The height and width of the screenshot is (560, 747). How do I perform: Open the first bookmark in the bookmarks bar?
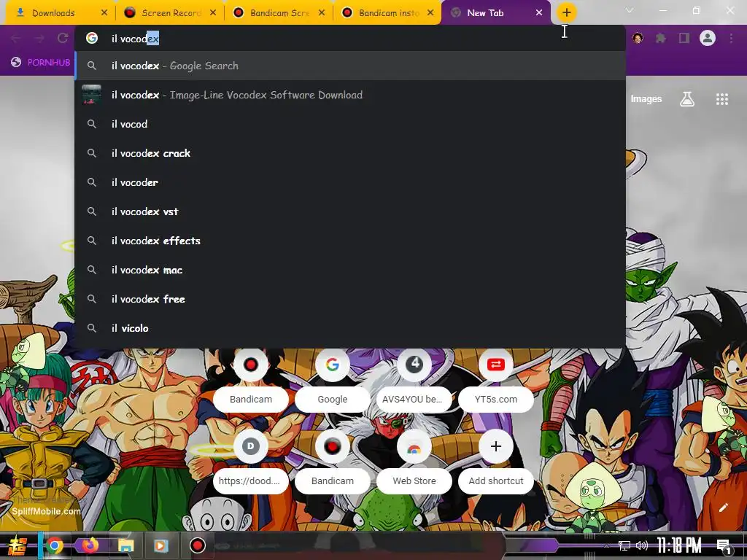tap(41, 63)
